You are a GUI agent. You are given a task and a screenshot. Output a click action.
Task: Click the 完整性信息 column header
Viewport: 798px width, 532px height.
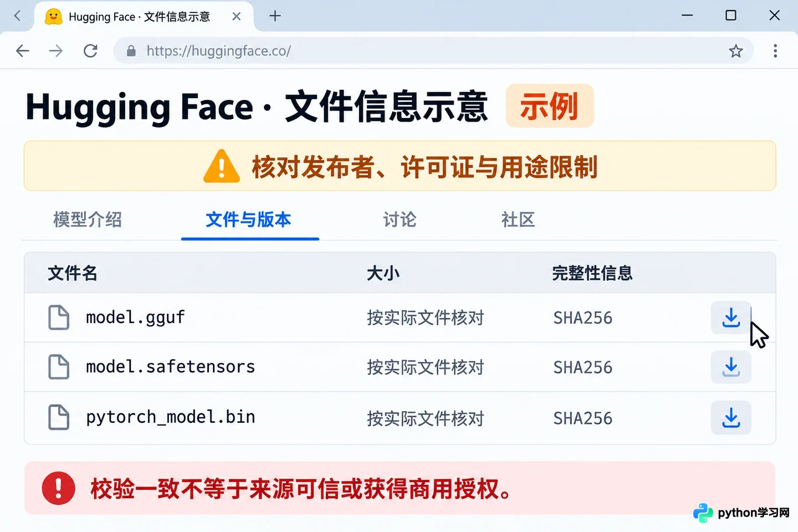pyautogui.click(x=592, y=273)
